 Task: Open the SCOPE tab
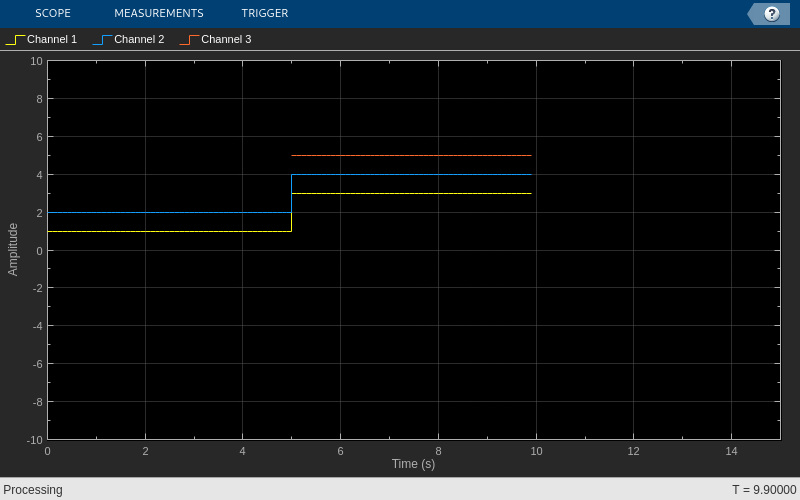(x=53, y=13)
